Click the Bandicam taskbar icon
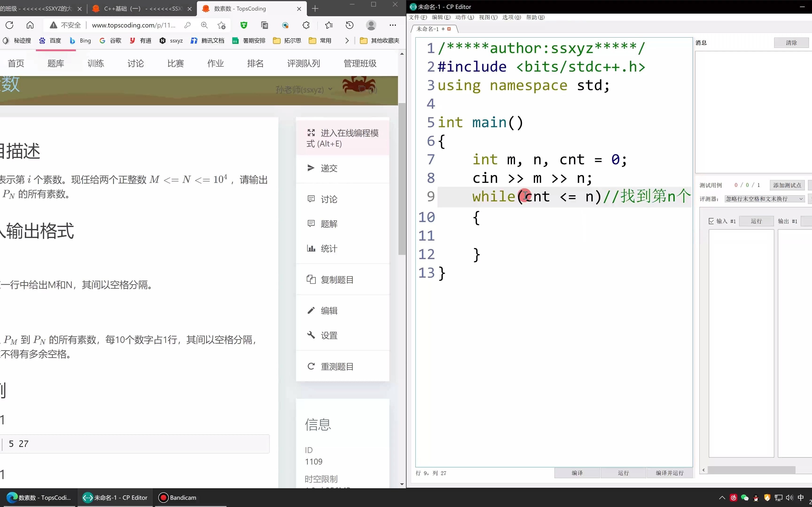The image size is (812, 507). coord(178,498)
